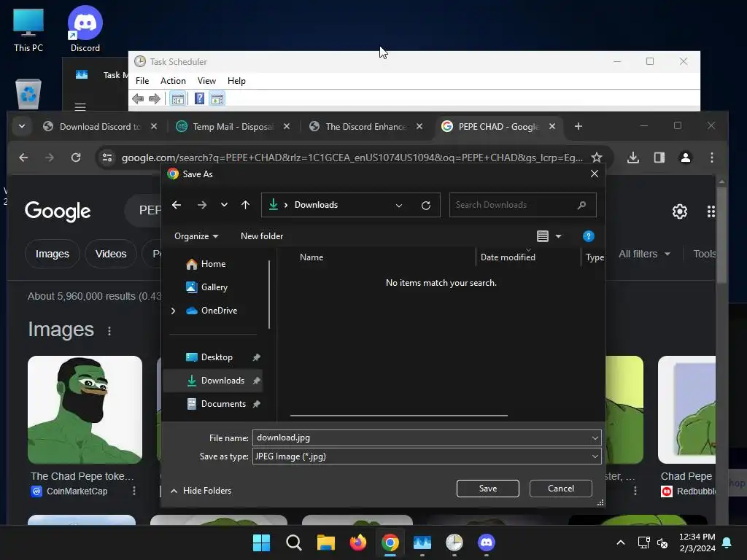Expand the address bar path dropdown
747x560 pixels.
pyautogui.click(x=399, y=205)
